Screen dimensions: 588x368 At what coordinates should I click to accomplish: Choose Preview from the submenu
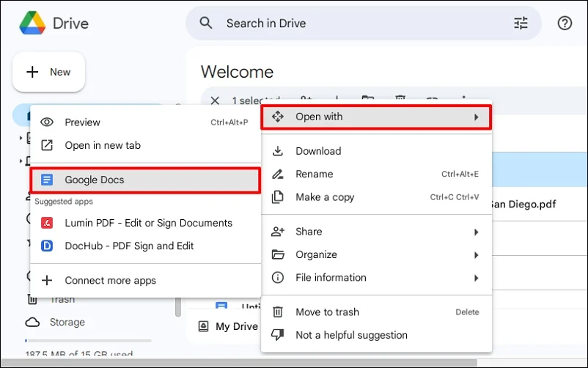[x=145, y=122]
